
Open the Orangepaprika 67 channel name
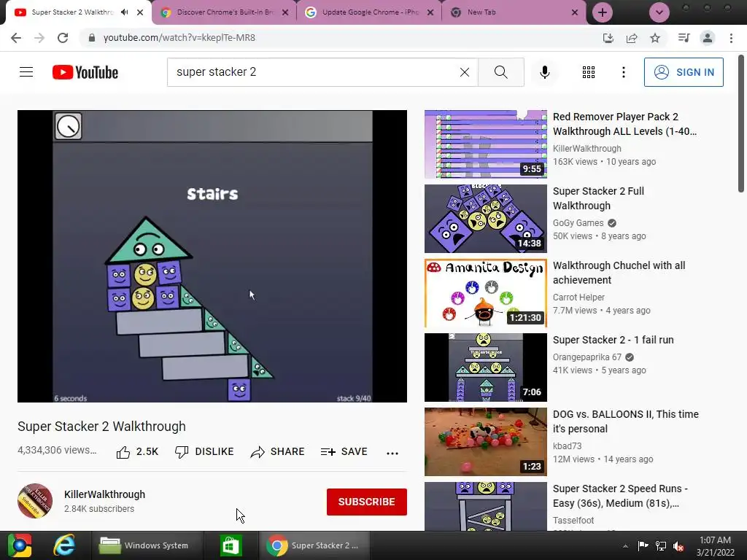click(x=587, y=357)
